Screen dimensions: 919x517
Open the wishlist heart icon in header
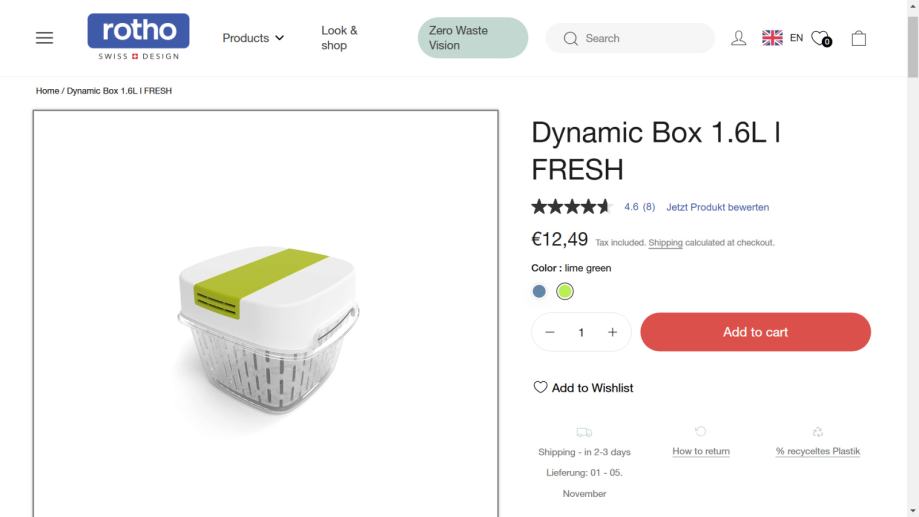coord(821,38)
